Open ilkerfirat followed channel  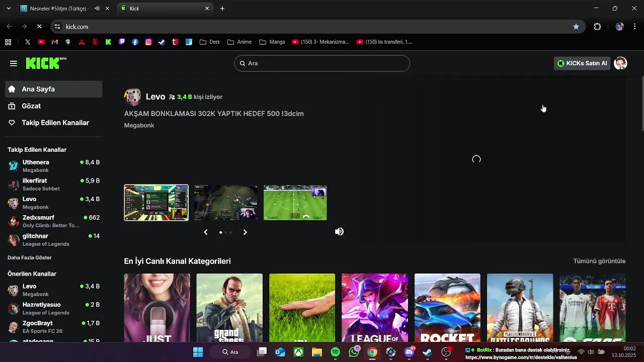pyautogui.click(x=54, y=185)
